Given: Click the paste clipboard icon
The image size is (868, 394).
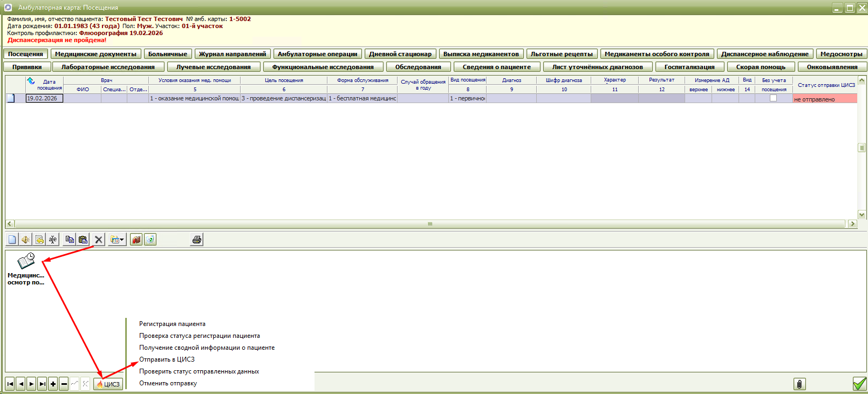Looking at the screenshot, I should pyautogui.click(x=83, y=240).
